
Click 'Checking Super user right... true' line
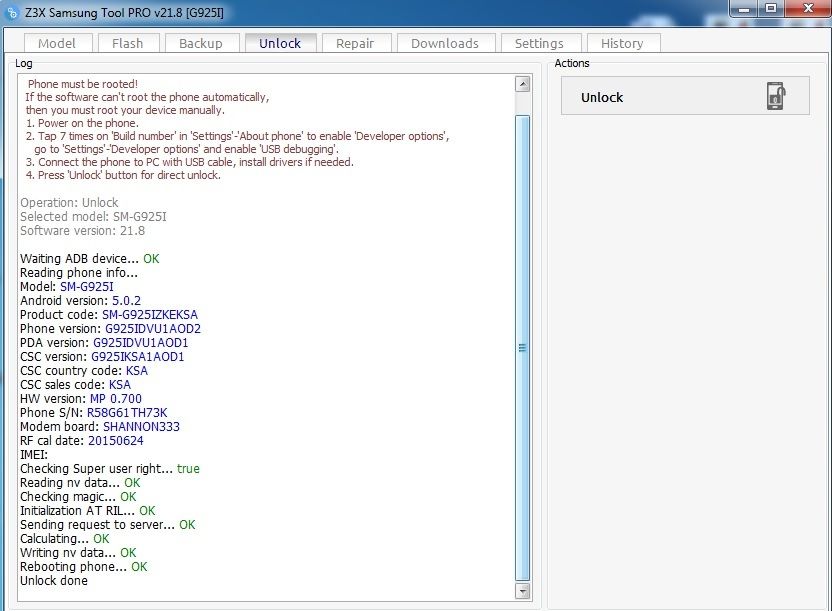tap(110, 469)
